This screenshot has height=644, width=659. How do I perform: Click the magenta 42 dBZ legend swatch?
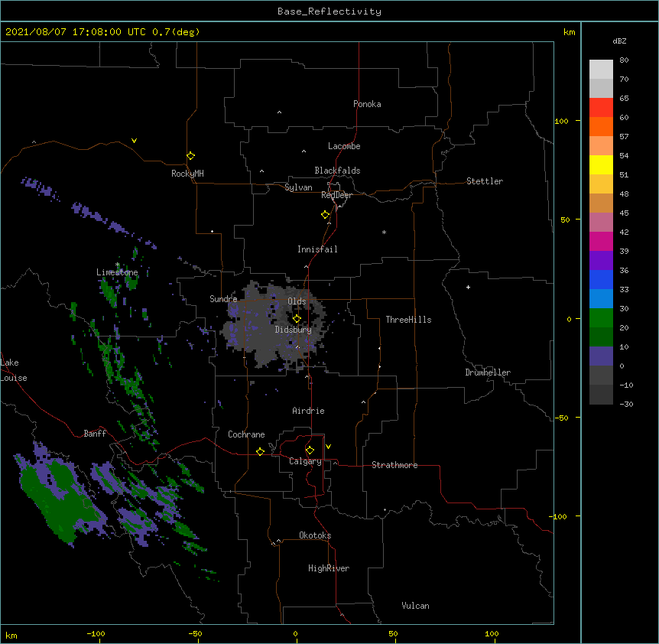(601, 241)
